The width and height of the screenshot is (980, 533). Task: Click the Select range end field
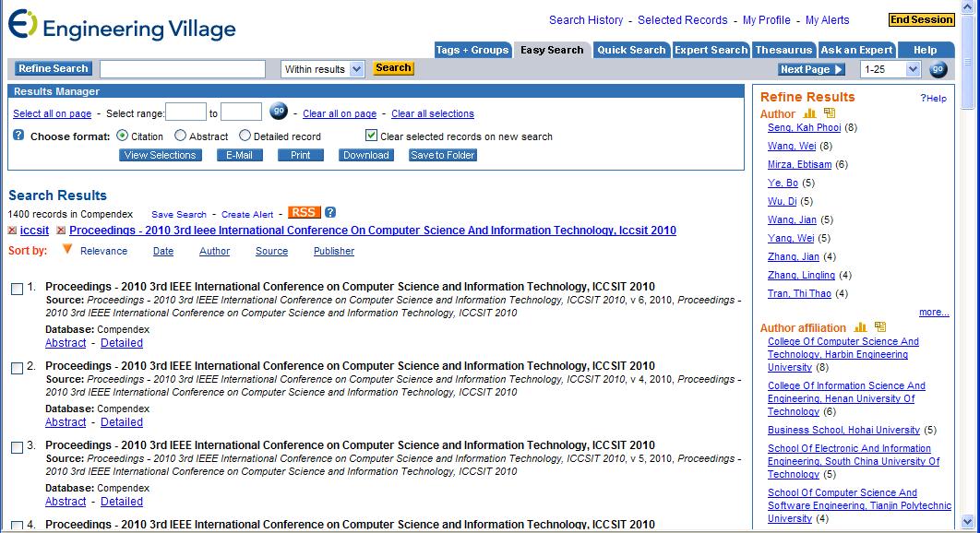(x=241, y=113)
